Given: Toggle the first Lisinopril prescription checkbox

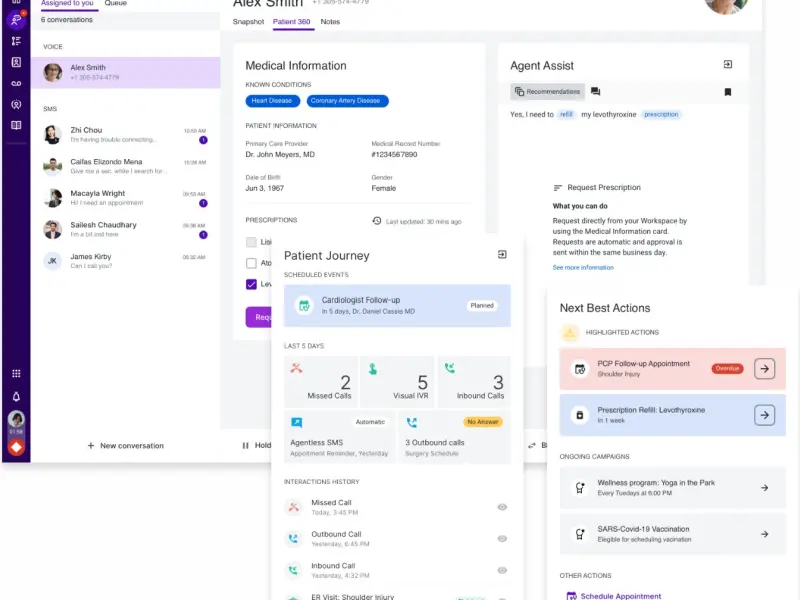Looking at the screenshot, I should [x=251, y=242].
